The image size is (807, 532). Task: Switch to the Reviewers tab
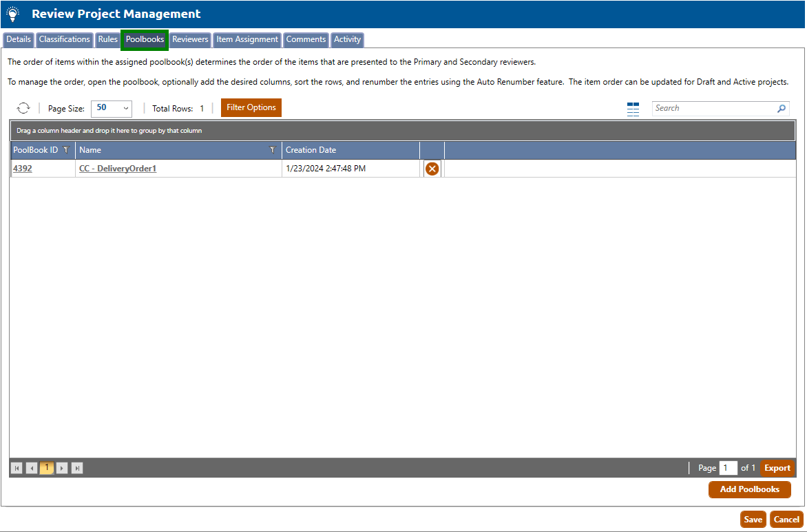coord(190,40)
